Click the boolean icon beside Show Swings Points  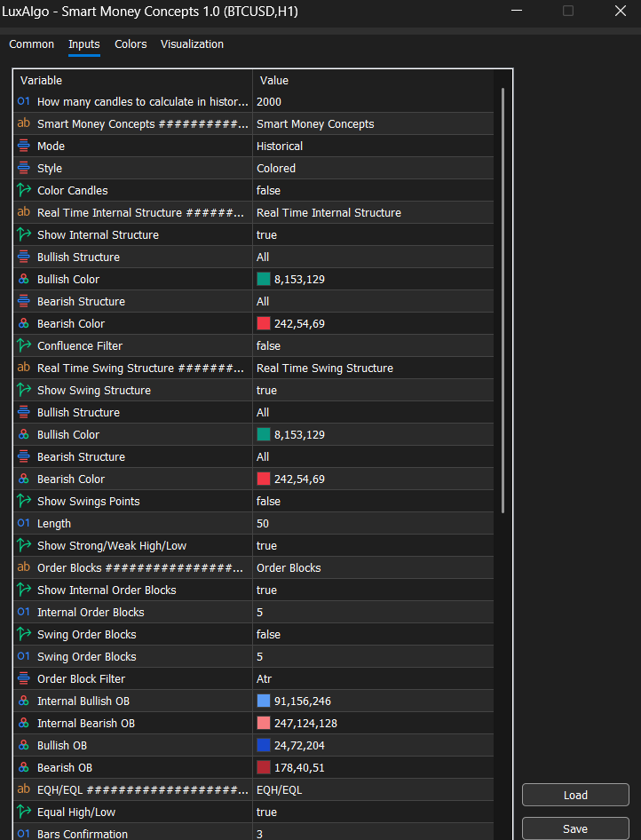(x=24, y=501)
